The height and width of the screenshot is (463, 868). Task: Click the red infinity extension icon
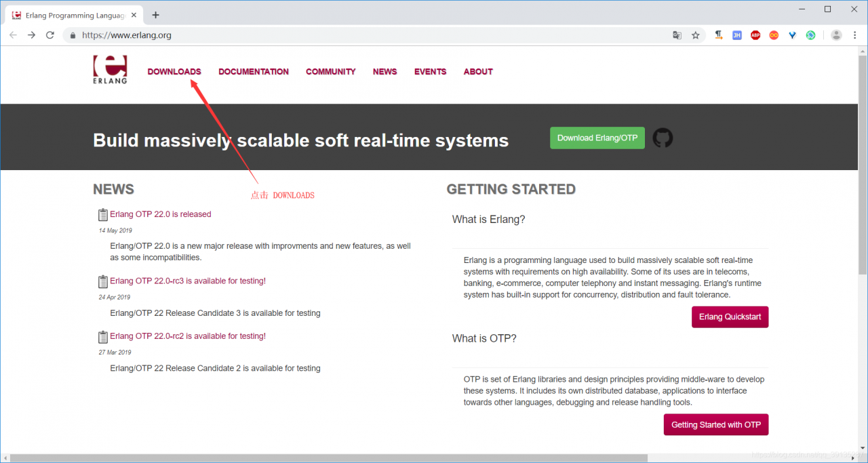pos(774,35)
